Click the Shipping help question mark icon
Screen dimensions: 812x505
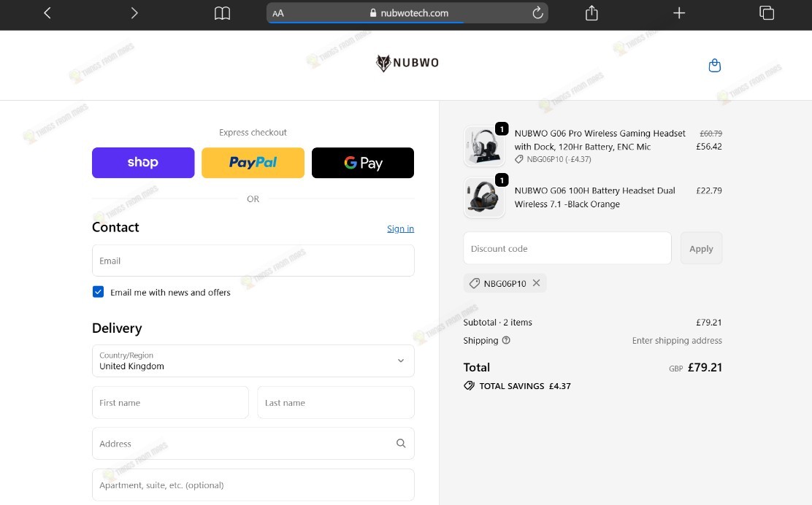(506, 340)
